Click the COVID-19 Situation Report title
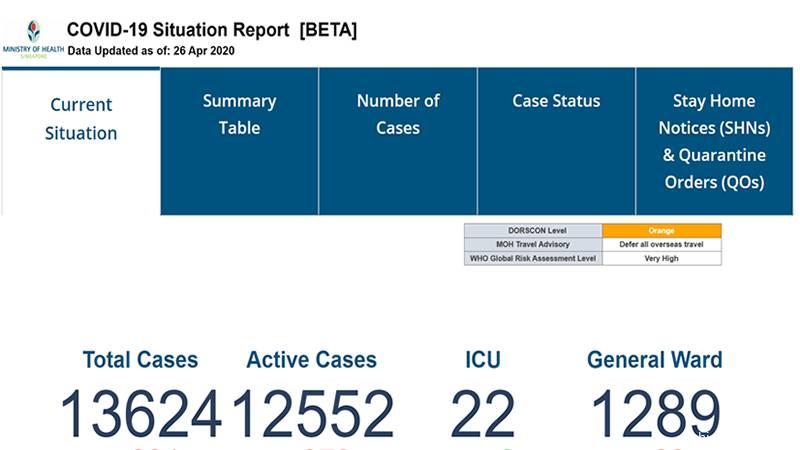800x450 pixels. click(212, 30)
